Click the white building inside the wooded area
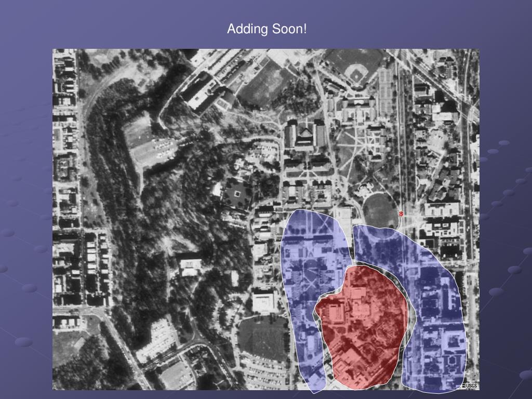Image resolution: width=532 pixels, height=399 pixels. click(x=190, y=265)
